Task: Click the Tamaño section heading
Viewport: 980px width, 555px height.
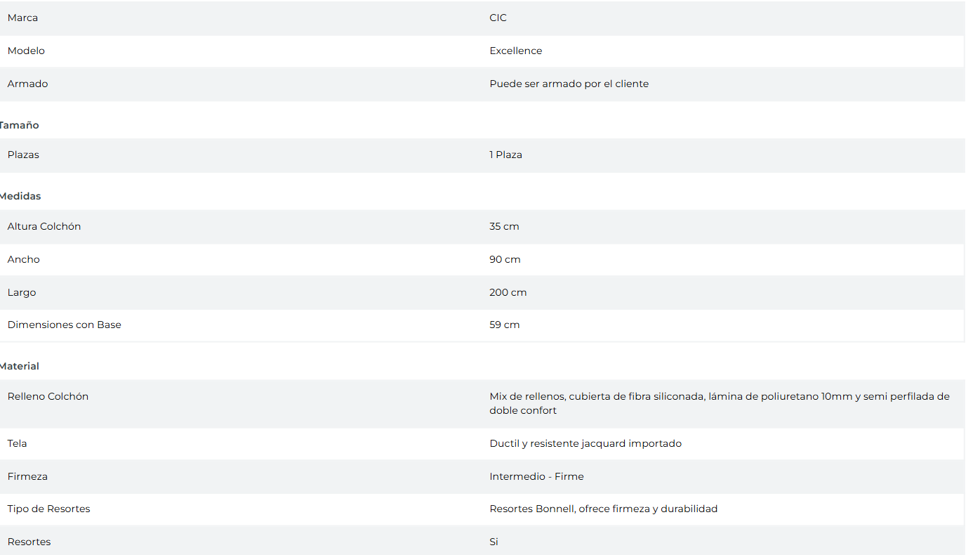Action: [20, 125]
